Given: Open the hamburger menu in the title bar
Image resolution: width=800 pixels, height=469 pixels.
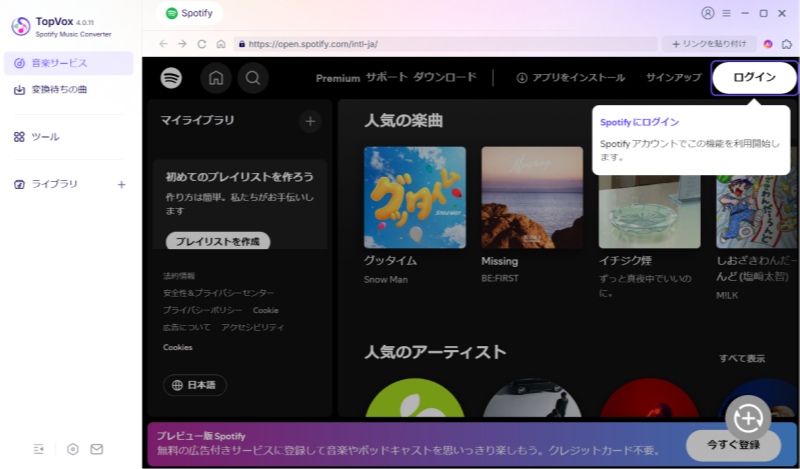Looking at the screenshot, I should pyautogui.click(x=727, y=13).
